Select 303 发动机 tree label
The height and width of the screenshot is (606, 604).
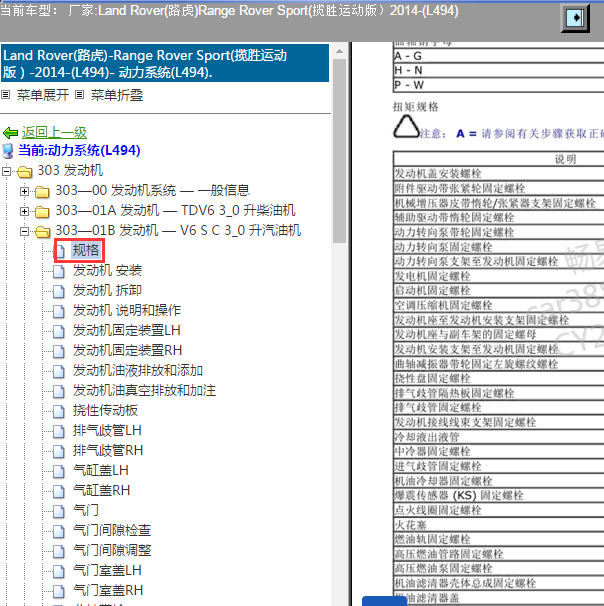click(x=70, y=170)
